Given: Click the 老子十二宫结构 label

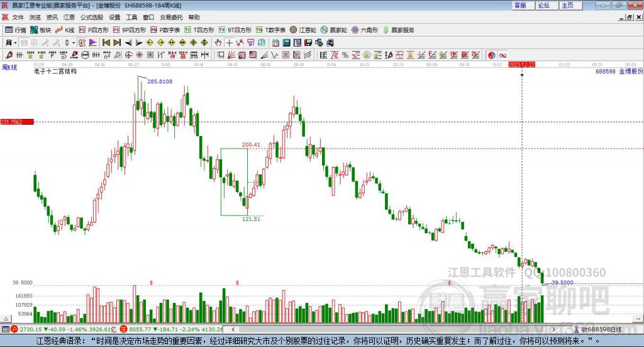Looking at the screenshot, I should [x=55, y=71].
